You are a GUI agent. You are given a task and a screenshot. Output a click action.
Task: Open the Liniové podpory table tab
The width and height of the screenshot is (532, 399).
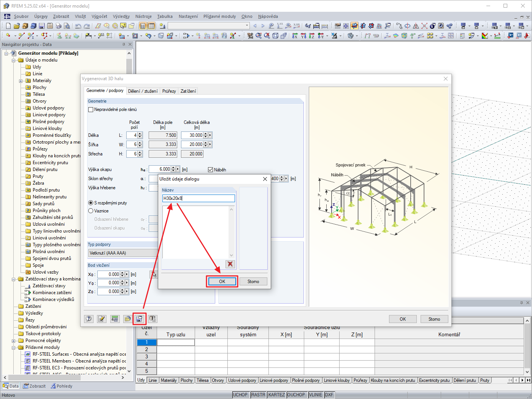tap(274, 380)
